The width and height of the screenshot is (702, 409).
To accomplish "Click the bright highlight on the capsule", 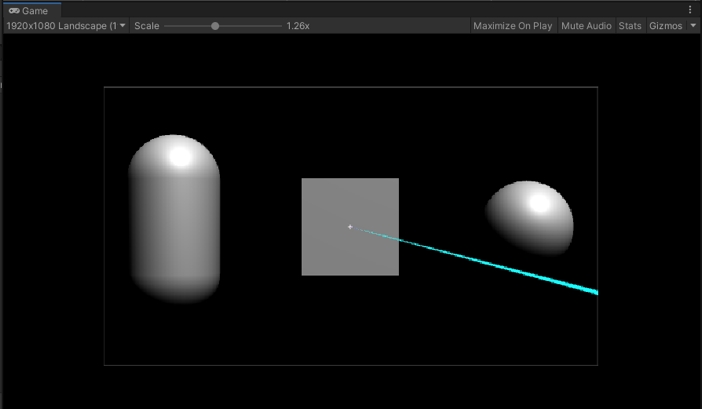I will 180,156.
